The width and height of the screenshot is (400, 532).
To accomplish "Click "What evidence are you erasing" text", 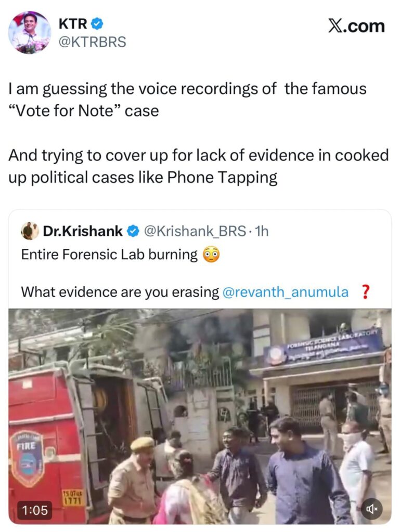I will click(120, 292).
